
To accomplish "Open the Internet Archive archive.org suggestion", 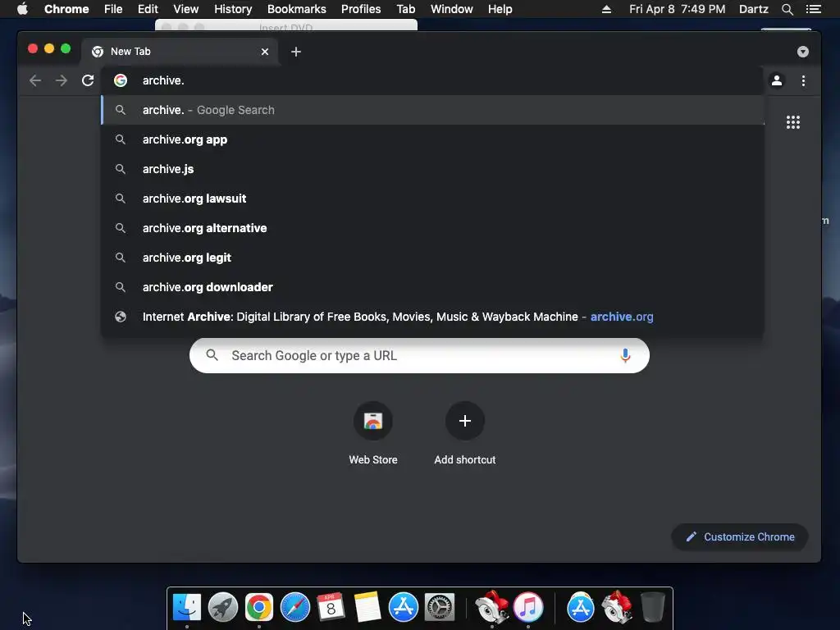I will pos(433,317).
